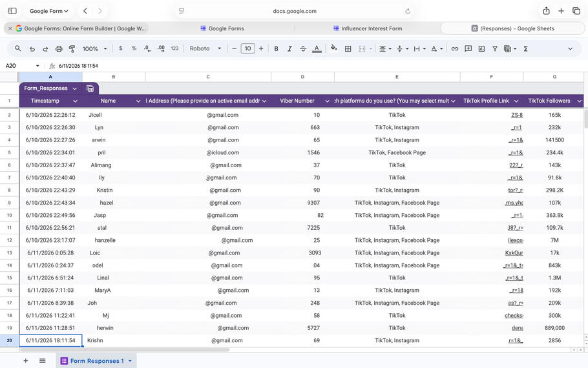This screenshot has width=588, height=368.
Task: Open text rotation dropdown
Action: 437,48
